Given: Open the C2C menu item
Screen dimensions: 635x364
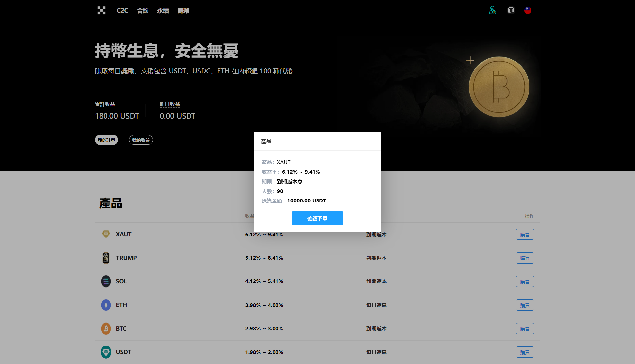Looking at the screenshot, I should point(122,11).
